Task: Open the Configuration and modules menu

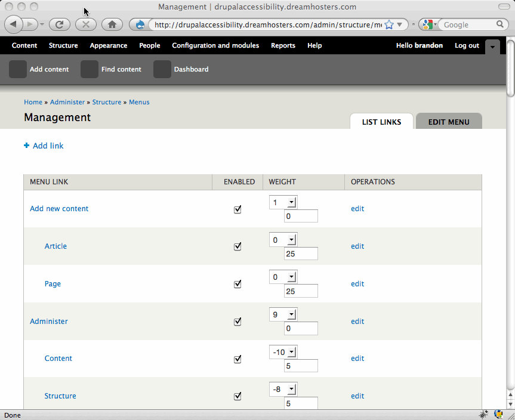Action: point(215,45)
